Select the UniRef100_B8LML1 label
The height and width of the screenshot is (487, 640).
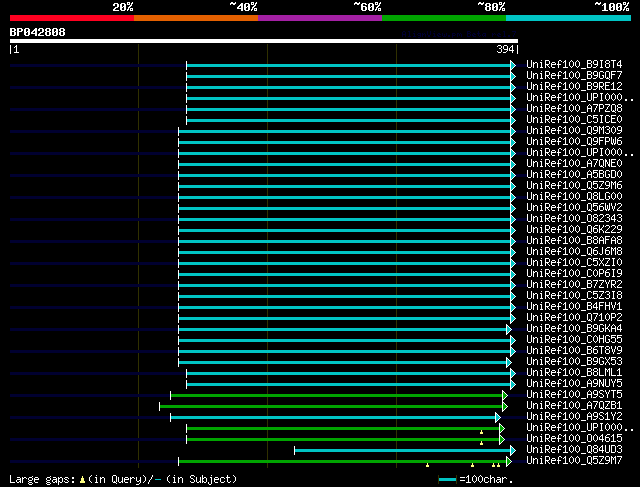[574, 373]
